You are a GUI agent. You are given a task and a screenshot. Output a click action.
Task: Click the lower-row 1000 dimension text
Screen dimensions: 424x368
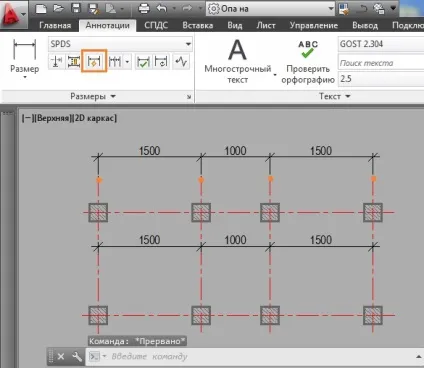point(235,240)
